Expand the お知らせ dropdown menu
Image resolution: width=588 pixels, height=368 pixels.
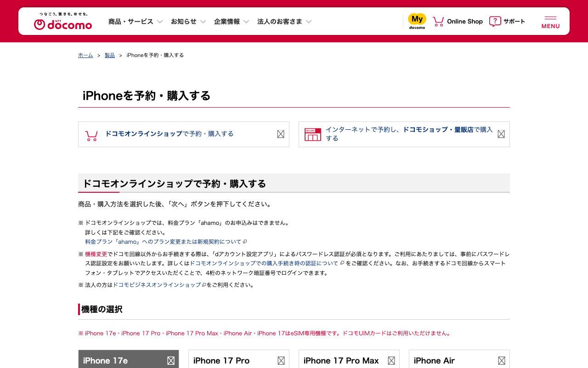point(188,21)
